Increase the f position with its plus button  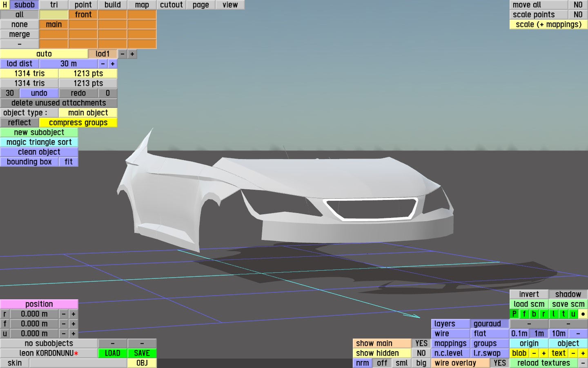(73, 324)
